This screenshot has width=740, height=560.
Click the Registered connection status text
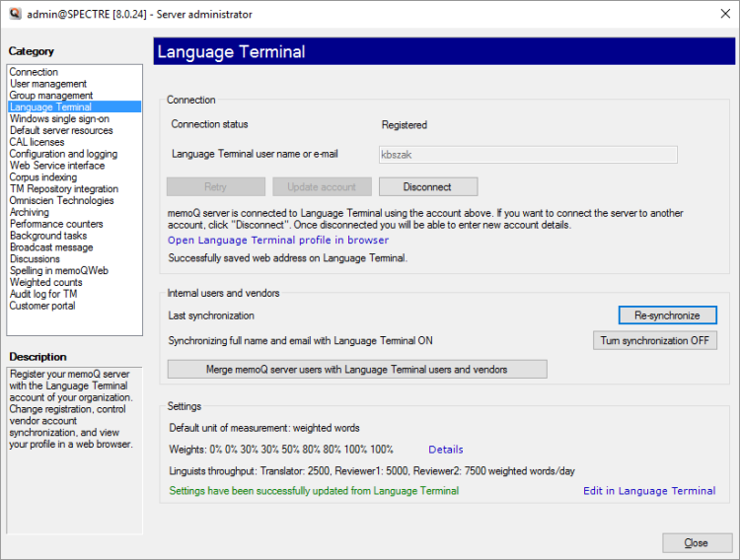pyautogui.click(x=404, y=125)
